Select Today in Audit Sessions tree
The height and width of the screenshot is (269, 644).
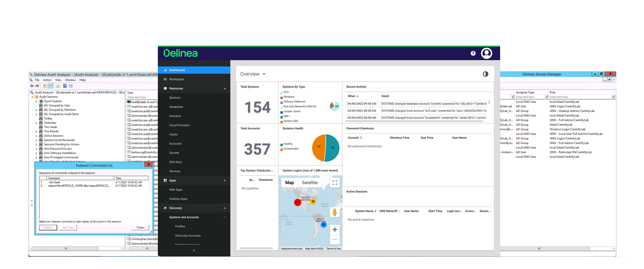pos(48,119)
